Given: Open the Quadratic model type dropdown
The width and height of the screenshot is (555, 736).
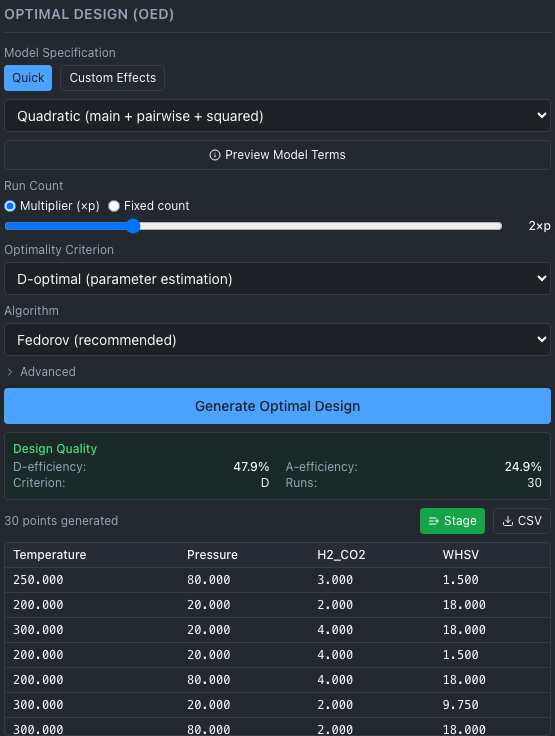Looking at the screenshot, I should [278, 116].
